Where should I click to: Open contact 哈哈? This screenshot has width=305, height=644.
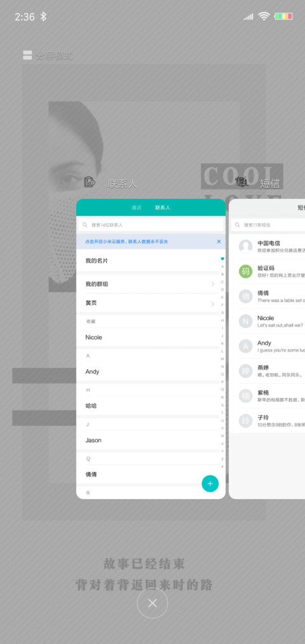tap(148, 406)
